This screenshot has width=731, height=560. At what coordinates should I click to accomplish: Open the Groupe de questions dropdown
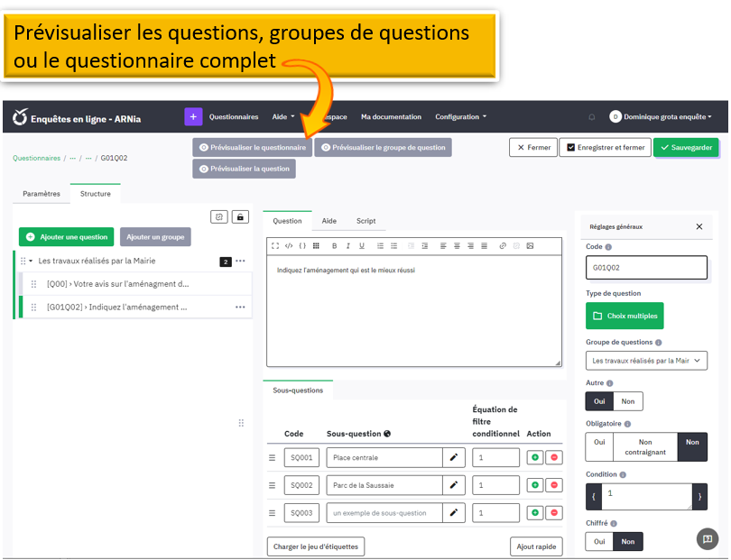[646, 361]
